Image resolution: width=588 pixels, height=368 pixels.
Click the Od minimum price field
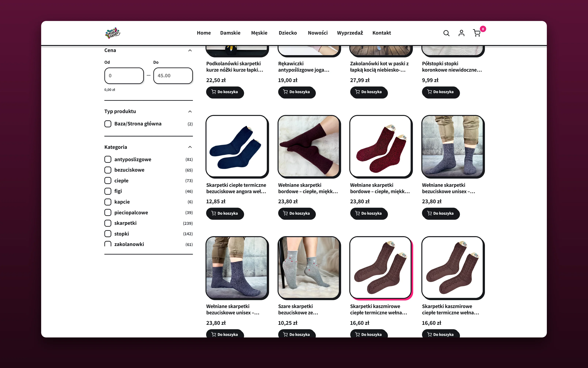(124, 76)
